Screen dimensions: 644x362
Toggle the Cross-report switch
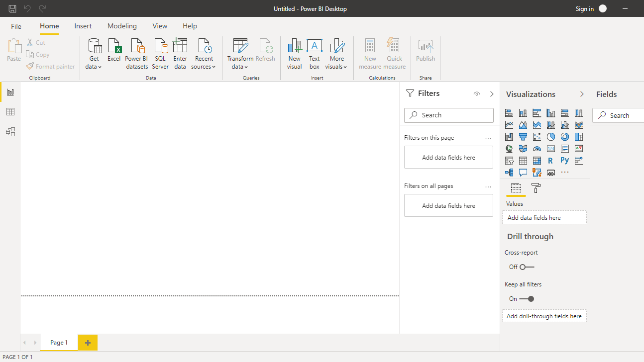point(526,267)
